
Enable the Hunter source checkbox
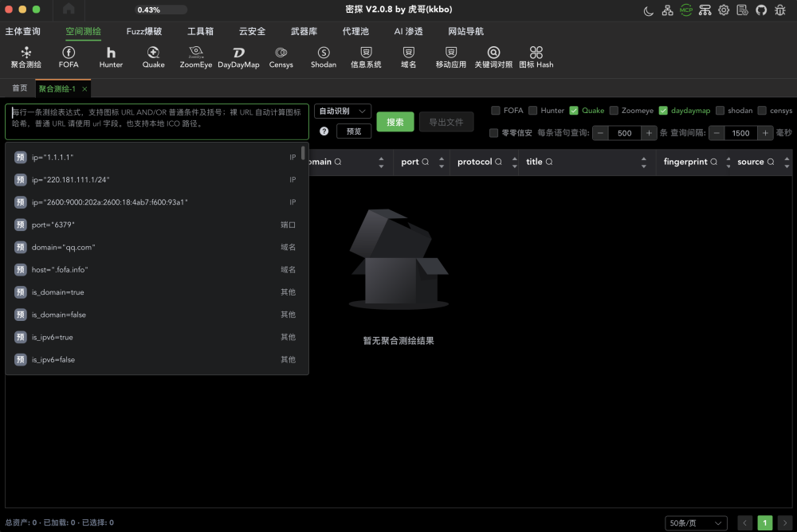[532, 110]
